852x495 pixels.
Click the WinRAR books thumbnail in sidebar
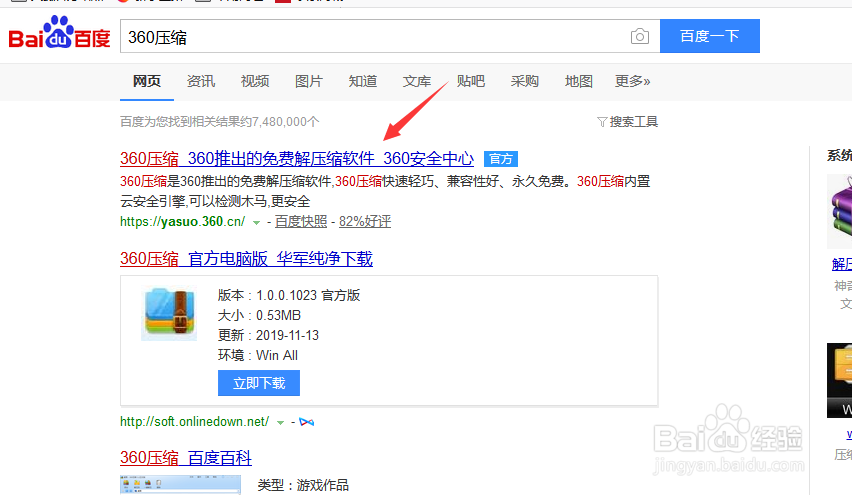[x=840, y=211]
